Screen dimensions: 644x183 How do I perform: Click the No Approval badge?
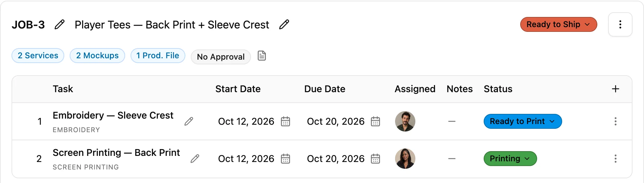(221, 57)
